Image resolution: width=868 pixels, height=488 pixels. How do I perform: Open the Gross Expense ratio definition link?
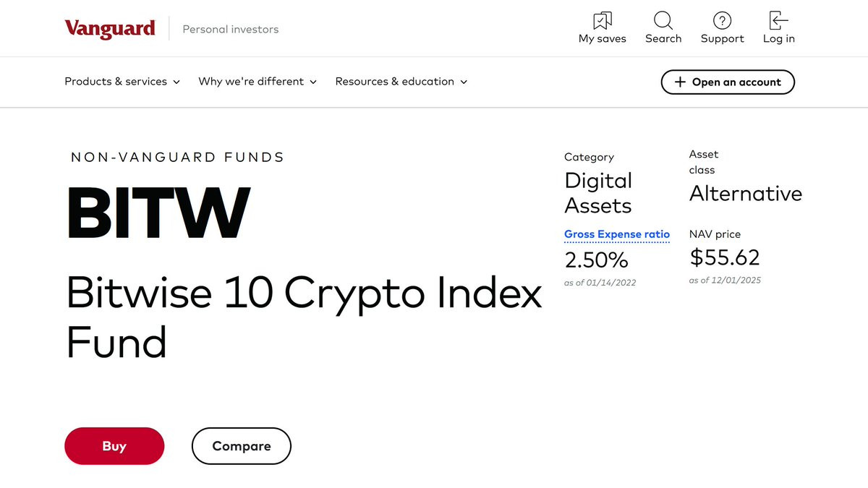pos(617,234)
